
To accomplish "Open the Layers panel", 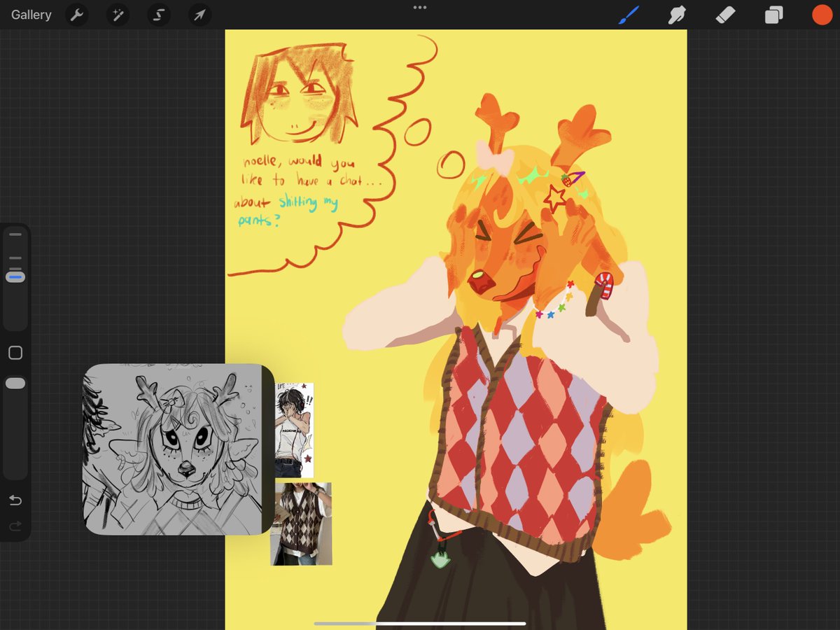I will pos(773,15).
